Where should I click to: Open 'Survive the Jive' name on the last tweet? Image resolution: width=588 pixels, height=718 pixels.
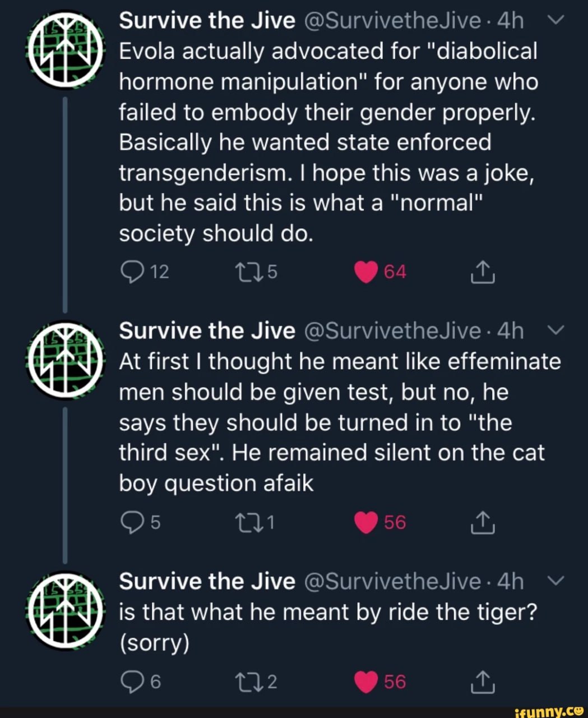[207, 582]
